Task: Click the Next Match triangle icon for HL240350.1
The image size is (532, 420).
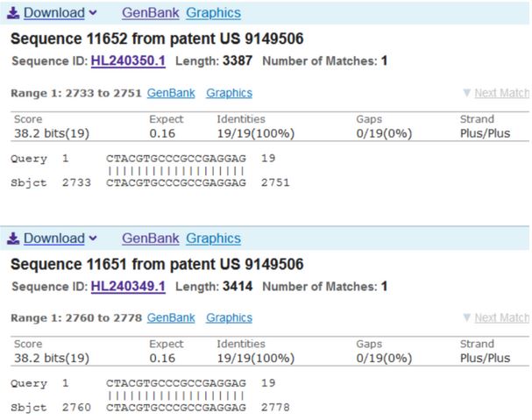Action: click(466, 94)
